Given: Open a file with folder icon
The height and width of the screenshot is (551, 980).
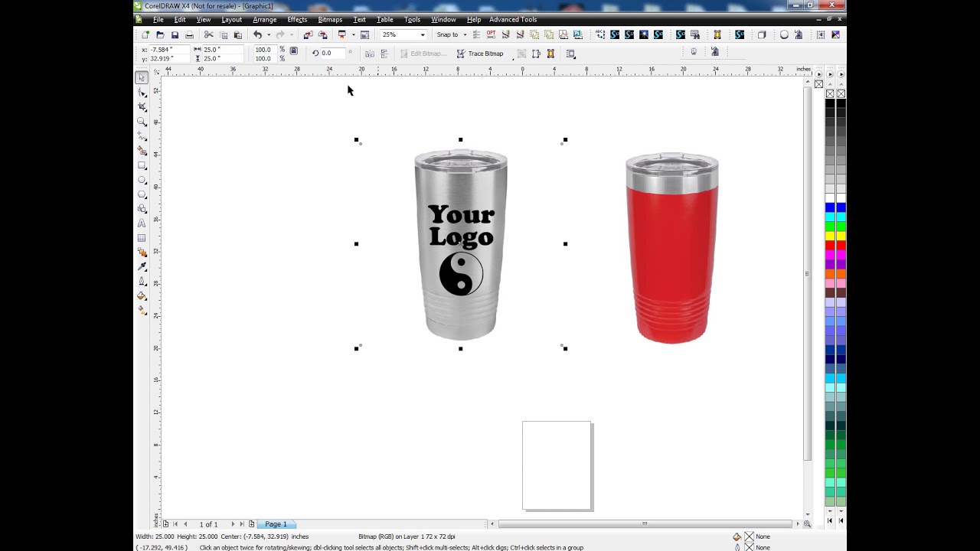Looking at the screenshot, I should coord(160,34).
